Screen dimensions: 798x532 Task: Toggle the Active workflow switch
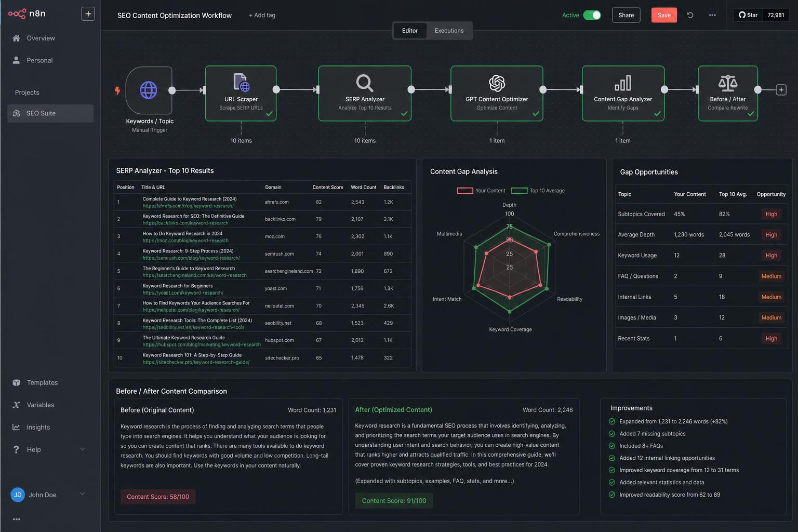point(592,15)
